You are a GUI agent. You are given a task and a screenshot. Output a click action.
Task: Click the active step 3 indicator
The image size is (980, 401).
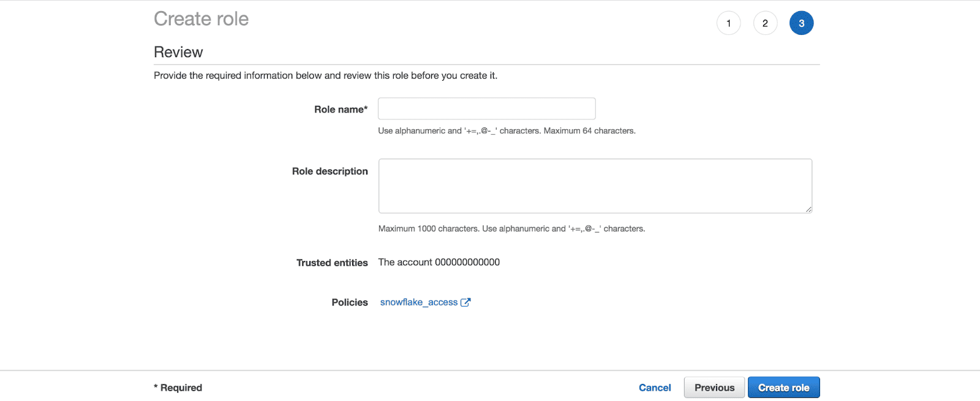coord(801,23)
